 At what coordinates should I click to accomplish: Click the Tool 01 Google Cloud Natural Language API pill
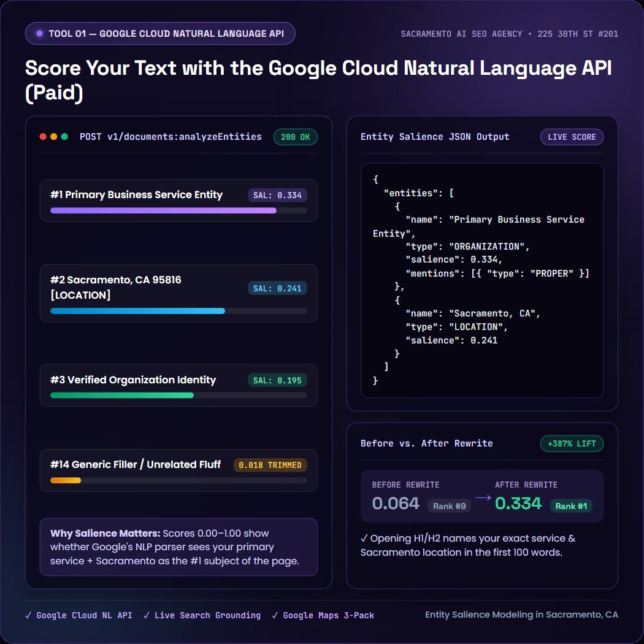(160, 34)
